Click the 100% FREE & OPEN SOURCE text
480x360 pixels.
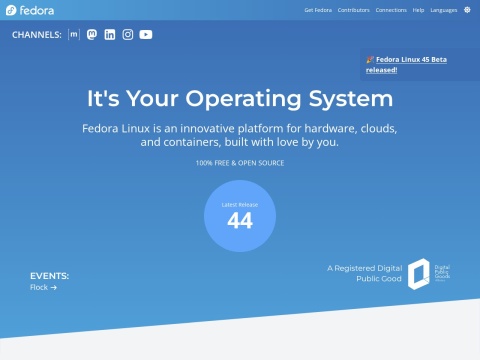point(240,163)
